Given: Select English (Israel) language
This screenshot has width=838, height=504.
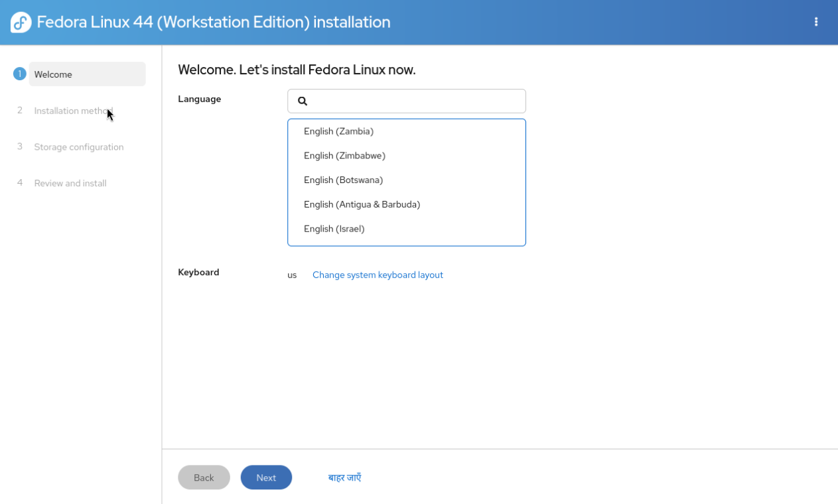Looking at the screenshot, I should tap(407, 229).
